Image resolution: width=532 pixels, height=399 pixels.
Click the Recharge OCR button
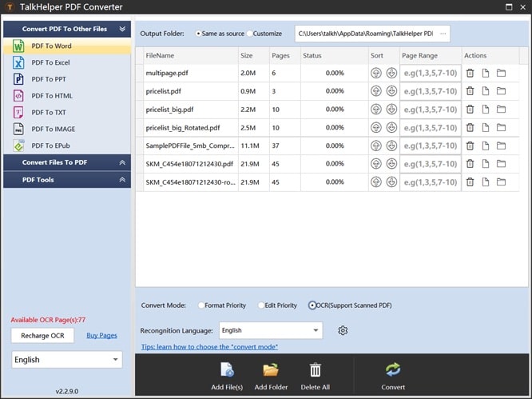pos(42,335)
